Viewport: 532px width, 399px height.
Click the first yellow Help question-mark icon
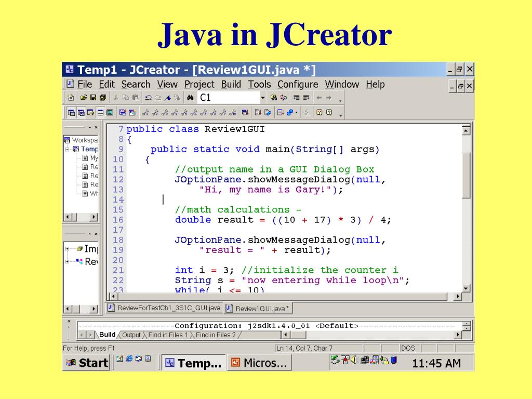(320, 112)
